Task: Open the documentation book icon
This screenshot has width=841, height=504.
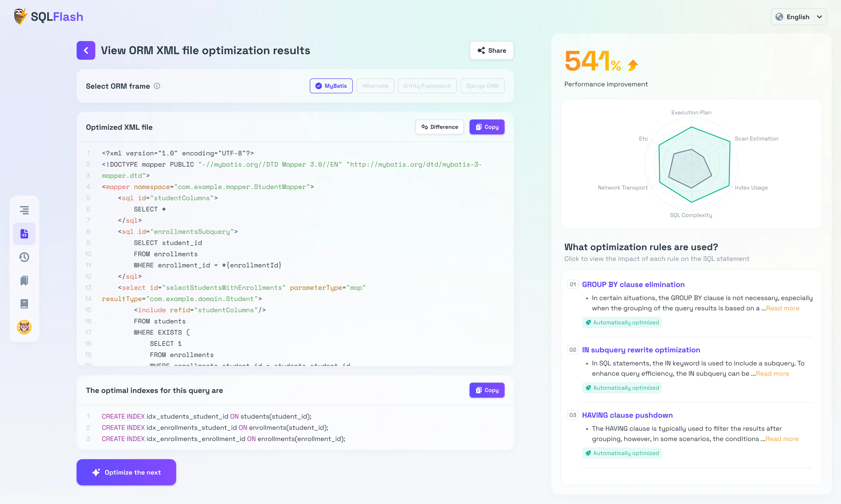Action: click(24, 304)
